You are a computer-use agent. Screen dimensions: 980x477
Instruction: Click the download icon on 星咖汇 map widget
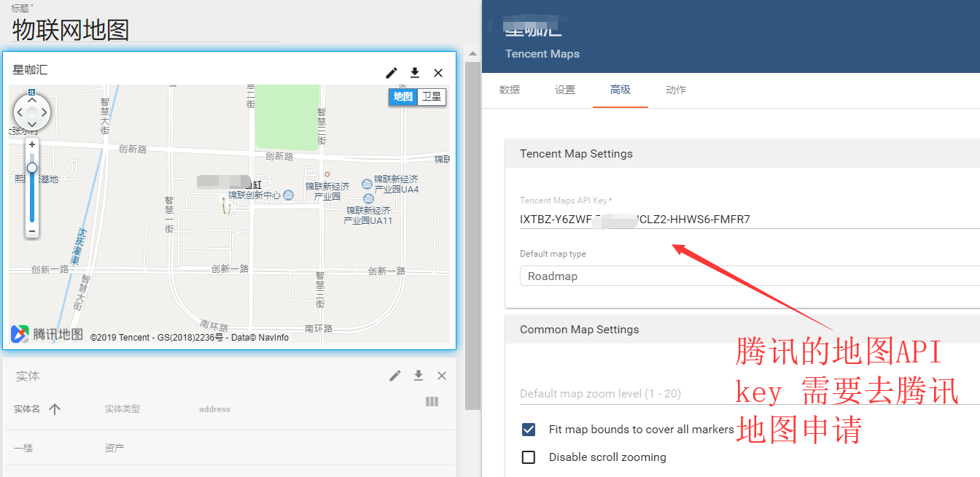click(x=415, y=73)
